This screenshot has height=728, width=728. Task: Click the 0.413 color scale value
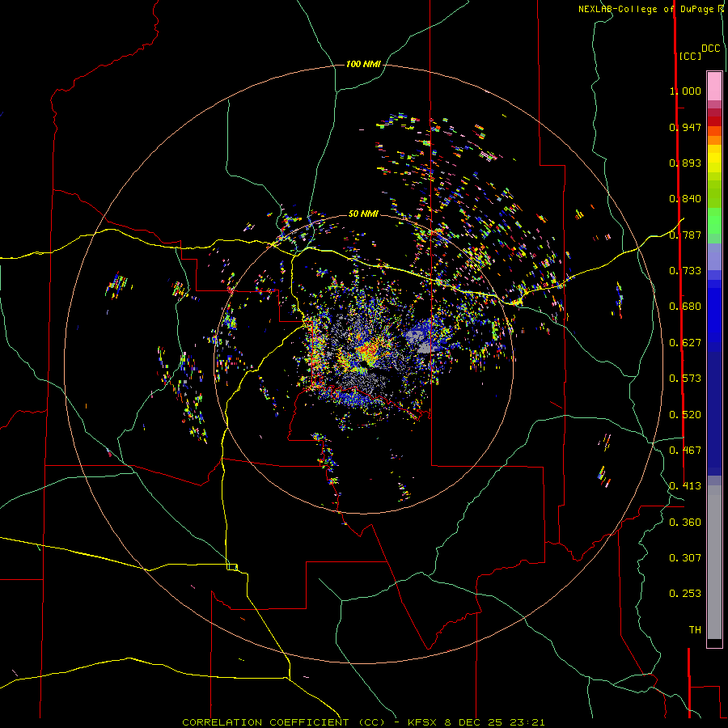click(685, 486)
